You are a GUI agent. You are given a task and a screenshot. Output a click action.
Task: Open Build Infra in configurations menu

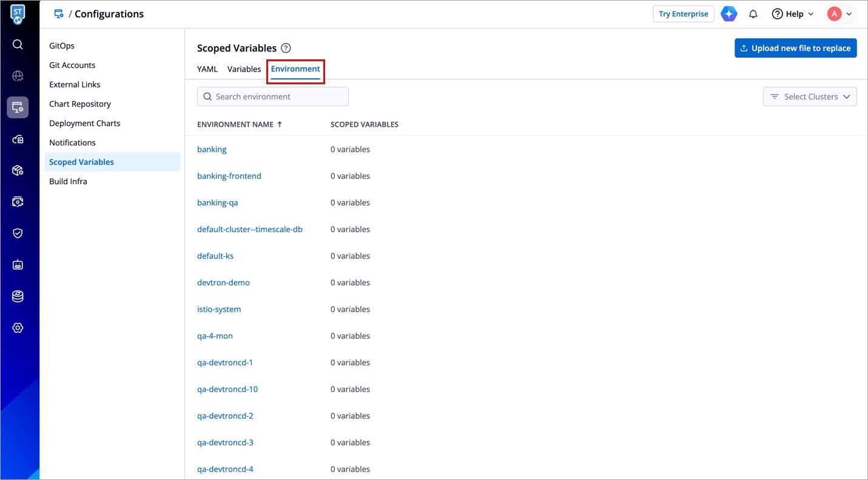pyautogui.click(x=68, y=181)
